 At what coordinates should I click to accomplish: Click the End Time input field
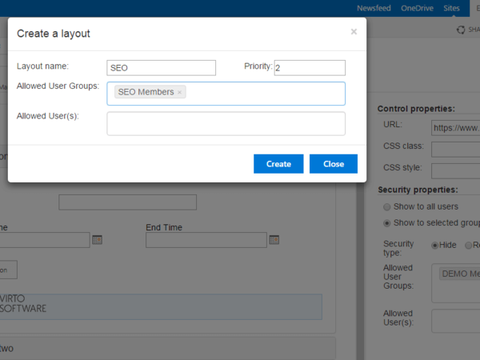206,240
